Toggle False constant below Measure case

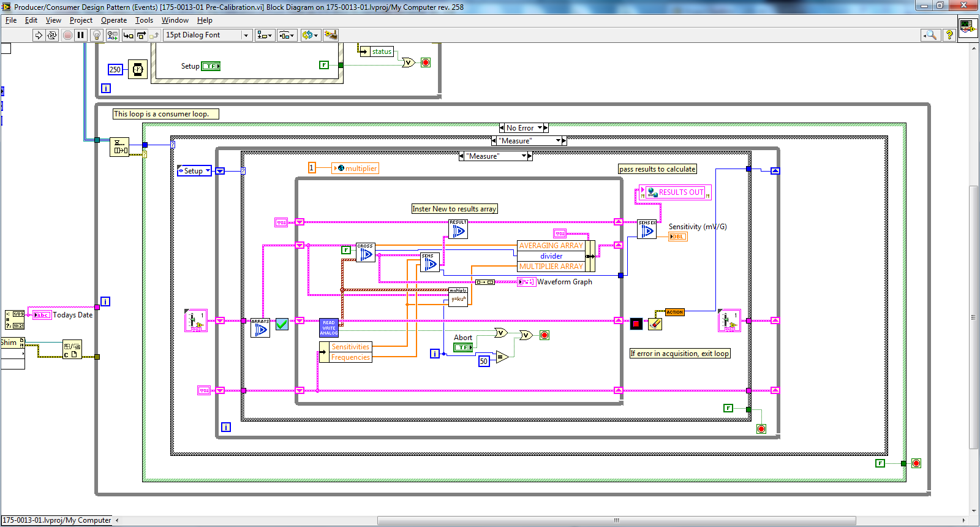coord(728,408)
